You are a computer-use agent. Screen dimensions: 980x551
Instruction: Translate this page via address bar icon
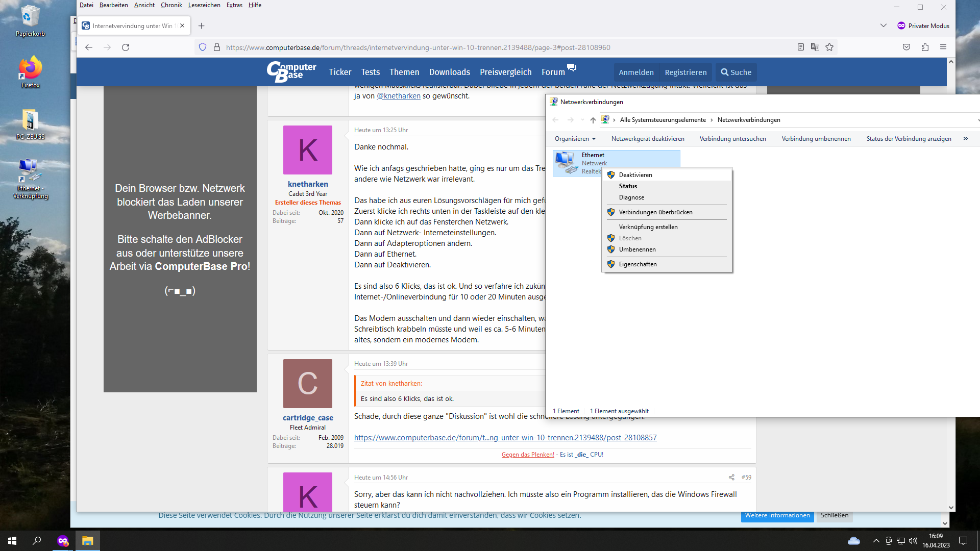(815, 47)
